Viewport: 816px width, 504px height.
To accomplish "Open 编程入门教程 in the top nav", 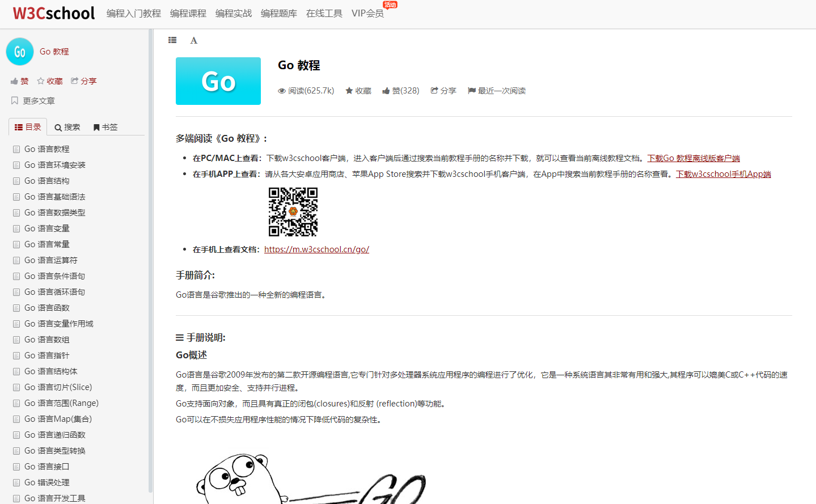I will tap(134, 13).
